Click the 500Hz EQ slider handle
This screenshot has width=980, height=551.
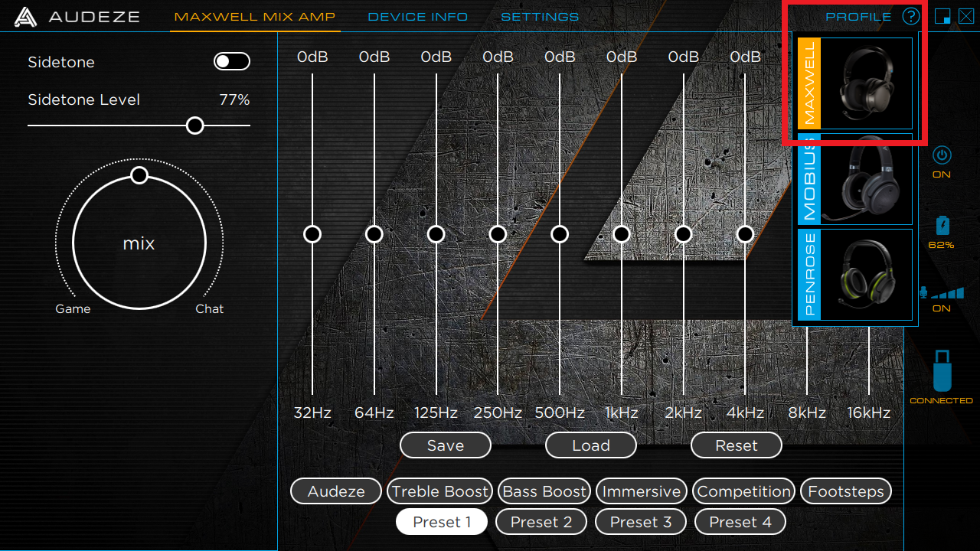pyautogui.click(x=560, y=233)
